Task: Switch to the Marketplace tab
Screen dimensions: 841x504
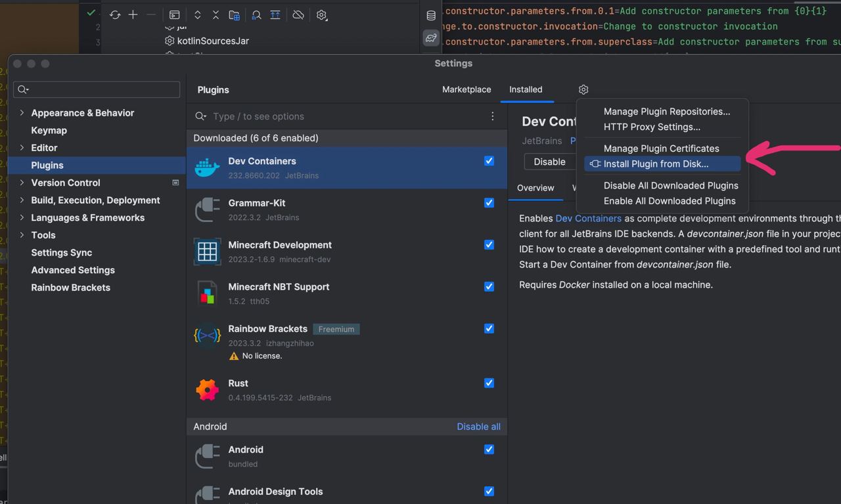Action: [x=466, y=89]
